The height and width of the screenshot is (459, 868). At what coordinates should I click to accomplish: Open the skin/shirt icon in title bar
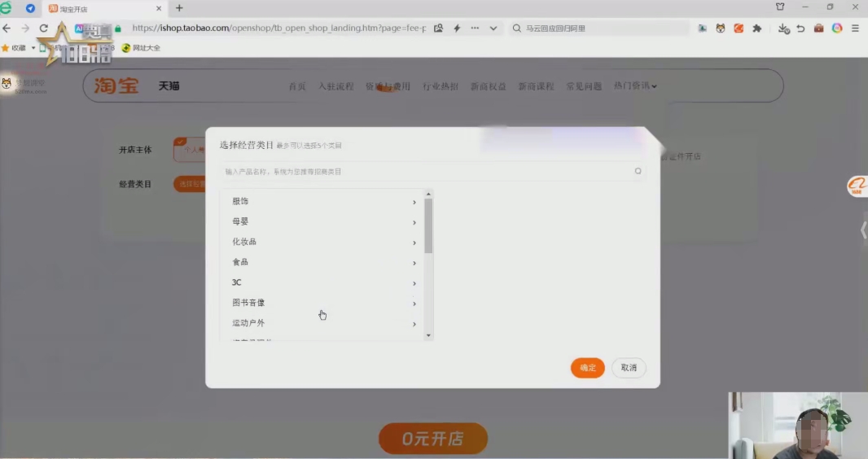point(780,7)
